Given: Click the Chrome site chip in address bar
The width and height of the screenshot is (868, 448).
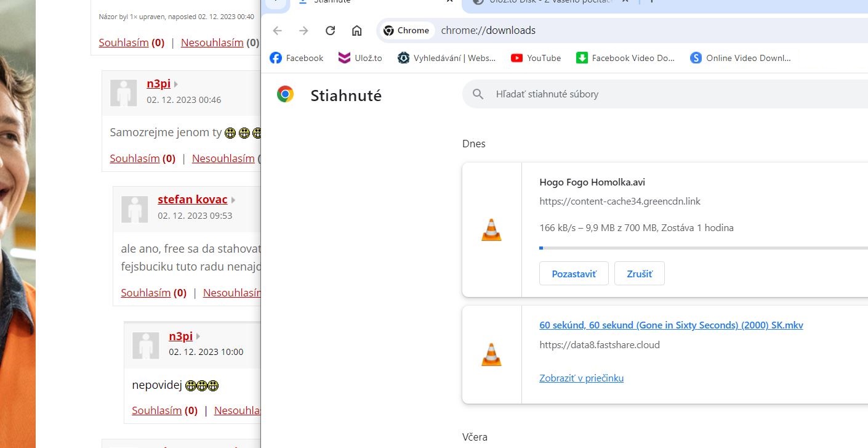Looking at the screenshot, I should click(x=406, y=30).
